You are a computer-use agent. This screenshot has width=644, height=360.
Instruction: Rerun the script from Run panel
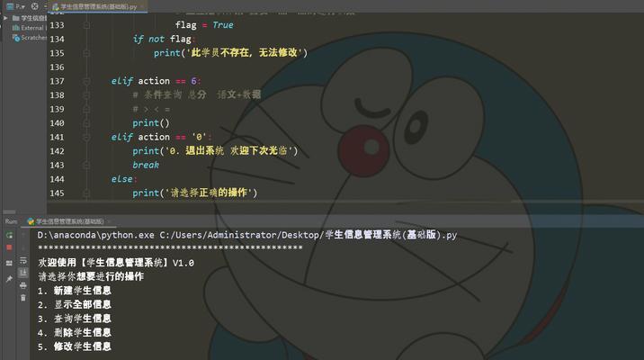[9, 235]
